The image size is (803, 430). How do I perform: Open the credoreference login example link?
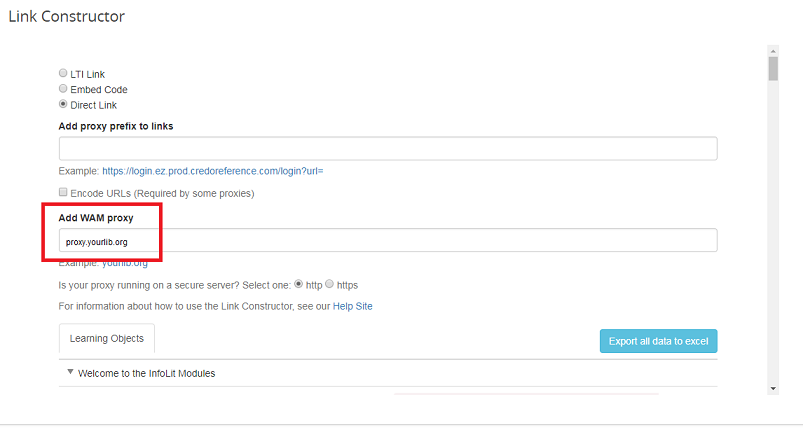point(213,171)
